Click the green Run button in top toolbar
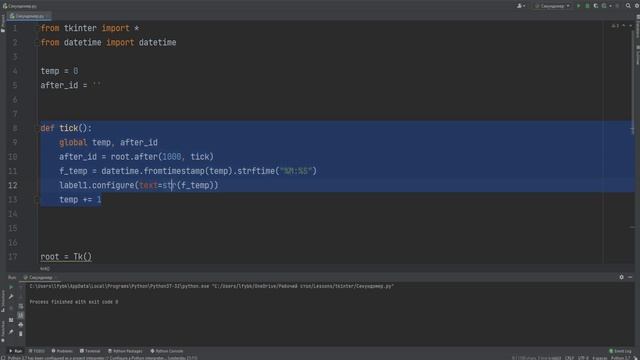Viewport: 640px width, 360px height. (x=578, y=6)
